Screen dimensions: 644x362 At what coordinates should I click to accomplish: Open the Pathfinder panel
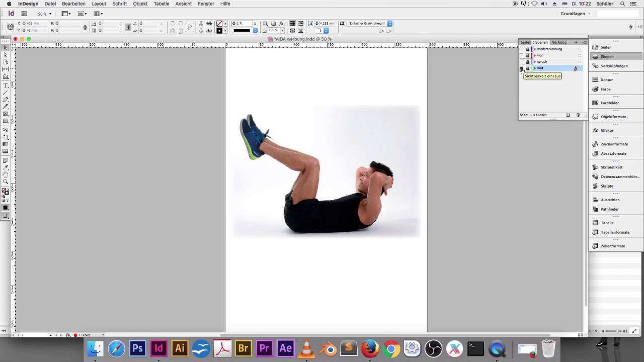tap(609, 209)
